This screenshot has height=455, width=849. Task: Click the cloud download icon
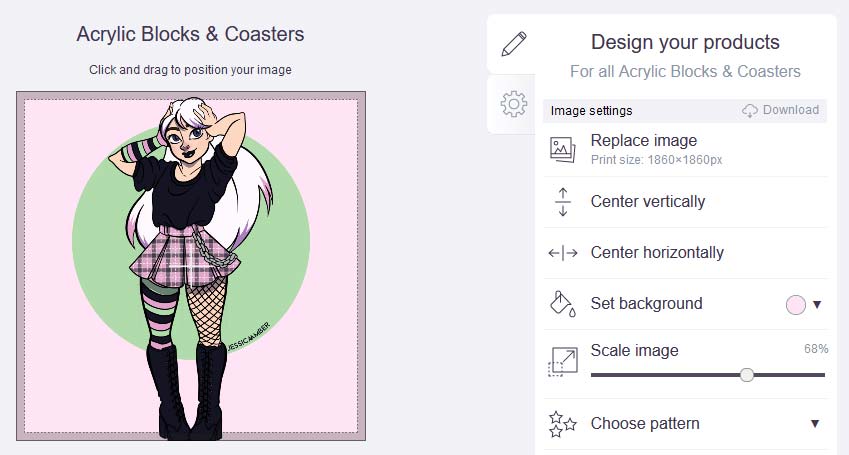tap(749, 110)
